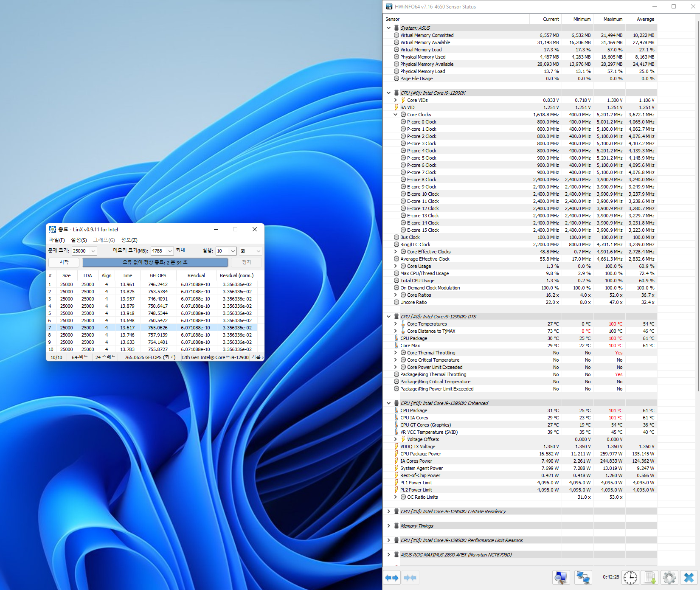Click the chip icon beside Memory Timings
The image size is (700, 590).
[396, 526]
